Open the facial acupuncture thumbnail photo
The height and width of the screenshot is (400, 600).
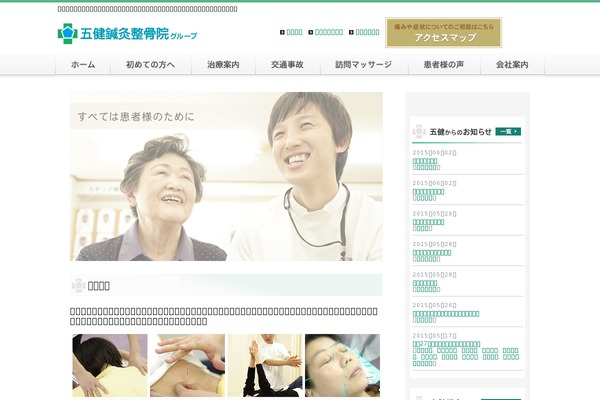coord(342,366)
